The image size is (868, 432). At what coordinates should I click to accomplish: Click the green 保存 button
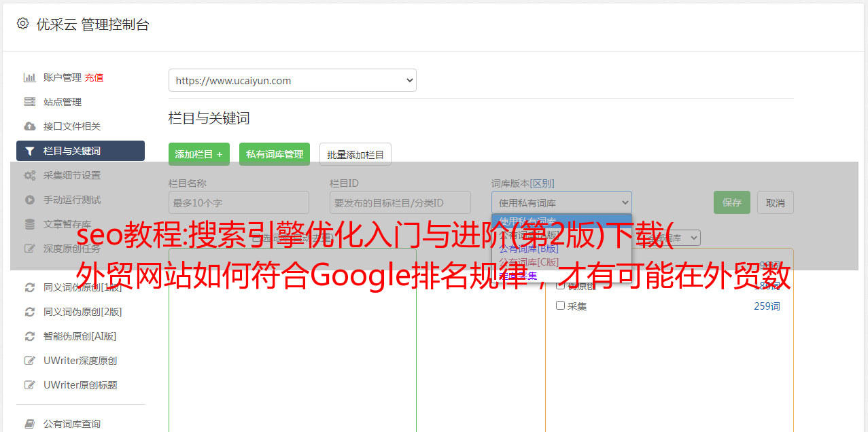click(x=732, y=202)
